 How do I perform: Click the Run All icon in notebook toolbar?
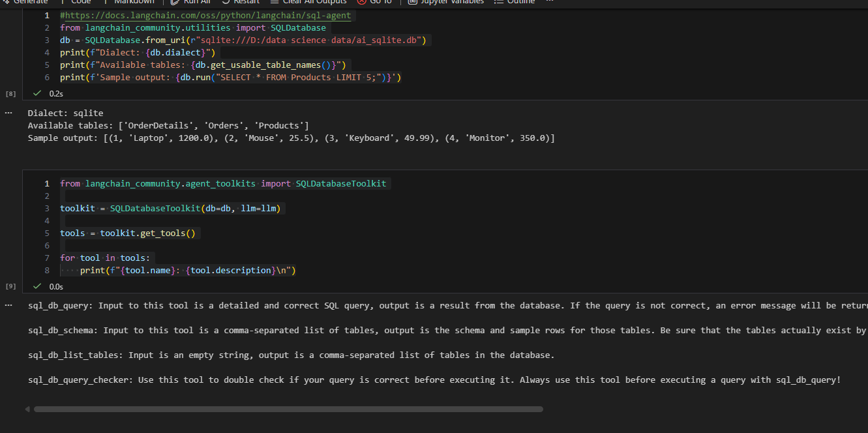[175, 2]
